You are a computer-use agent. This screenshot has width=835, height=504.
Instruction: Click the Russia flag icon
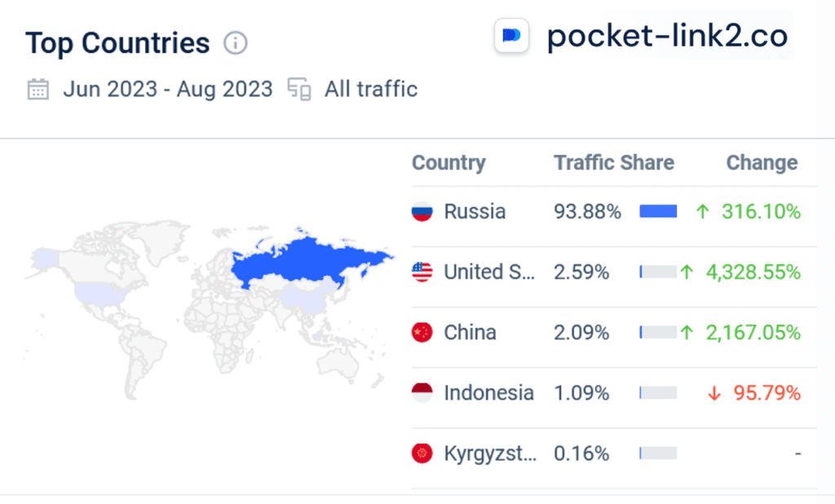(422, 211)
